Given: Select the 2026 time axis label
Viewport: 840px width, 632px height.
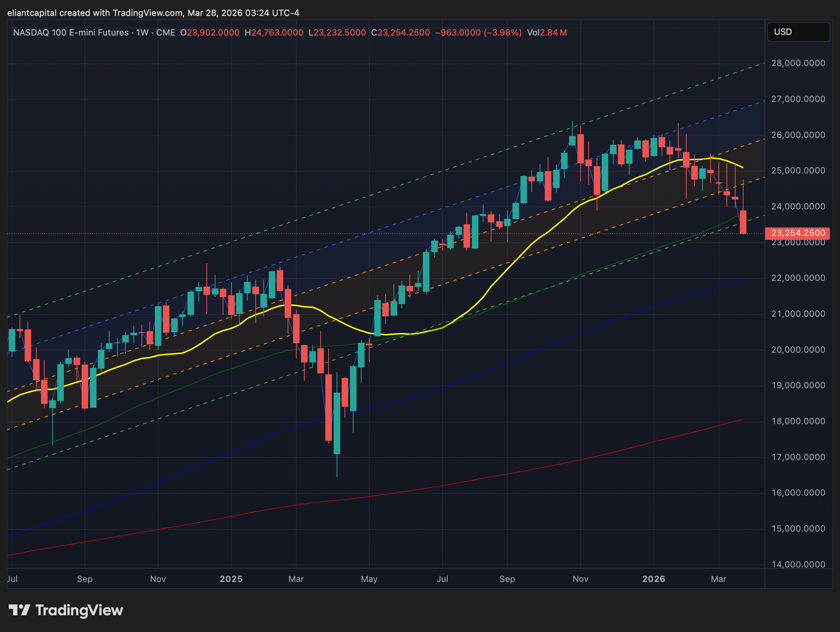Looking at the screenshot, I should coord(654,579).
